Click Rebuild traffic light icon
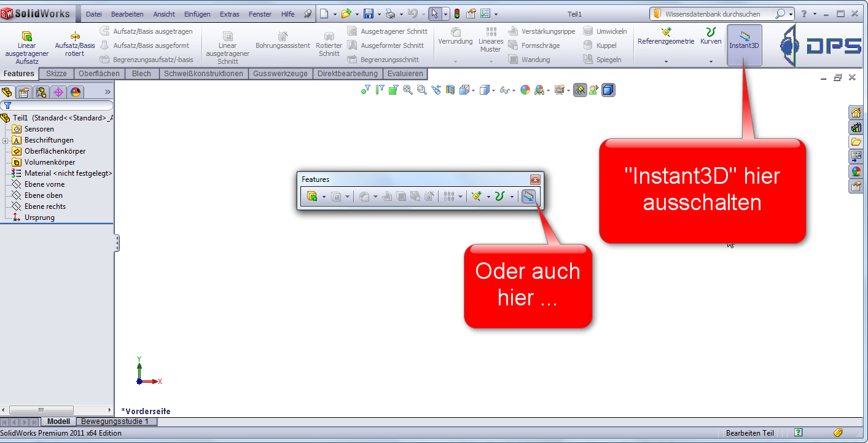The height and width of the screenshot is (443, 868). click(457, 14)
